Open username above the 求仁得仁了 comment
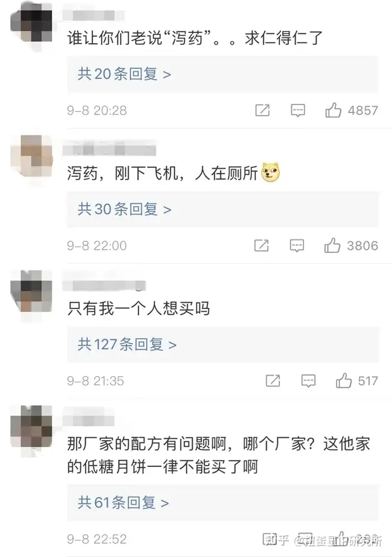Screen dimensions: 392x557 pos(94,15)
